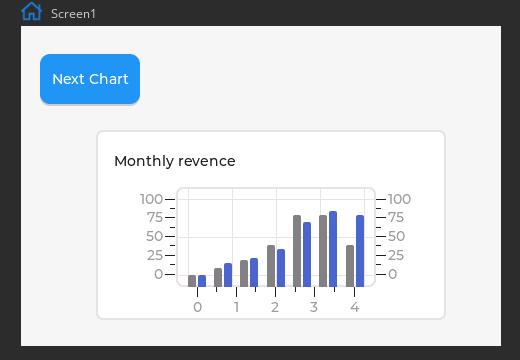
Task: Click the x-axis label 2
Action: point(275,307)
